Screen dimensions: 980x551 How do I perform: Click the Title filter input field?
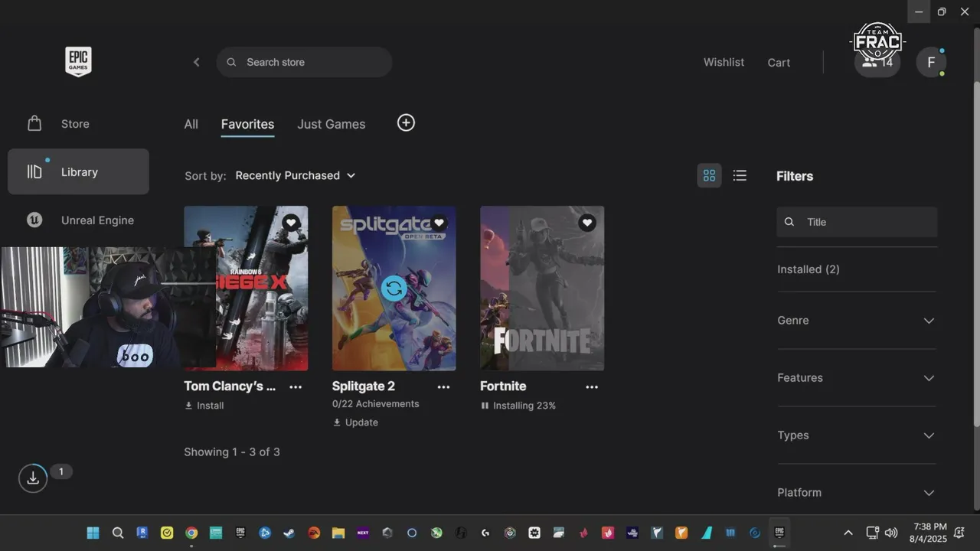[x=857, y=222]
